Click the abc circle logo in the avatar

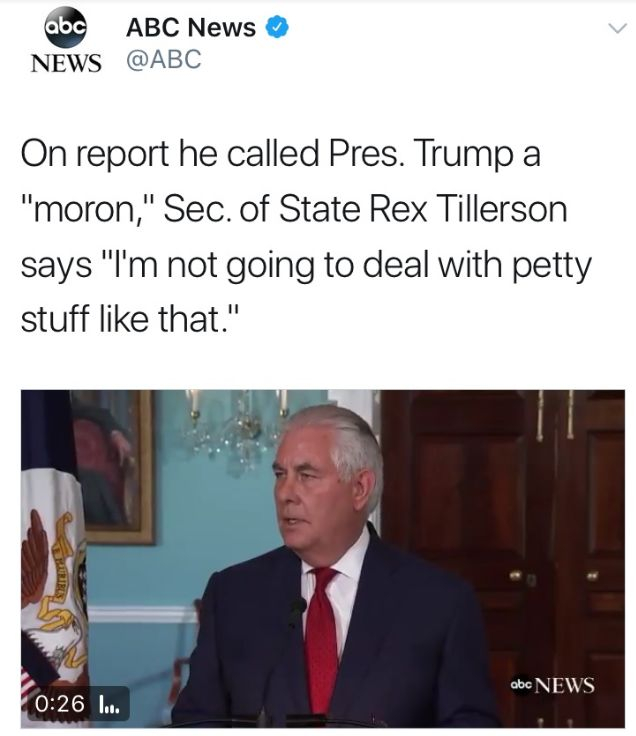[66, 27]
